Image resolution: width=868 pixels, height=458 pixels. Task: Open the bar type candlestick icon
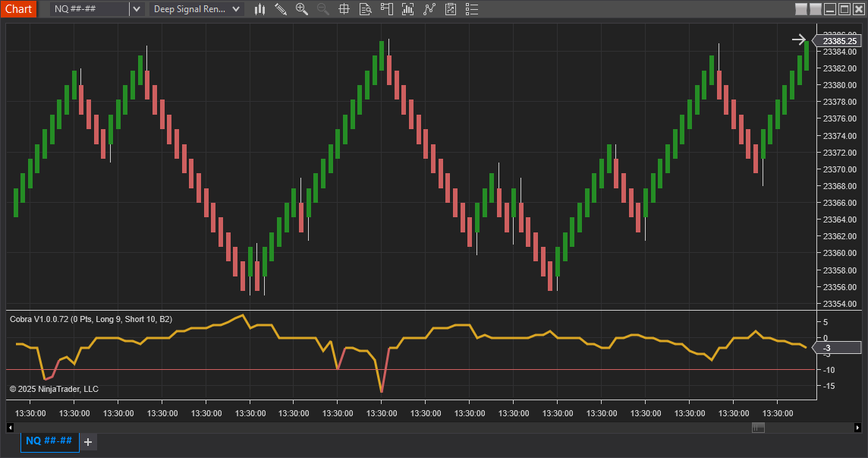click(x=260, y=9)
